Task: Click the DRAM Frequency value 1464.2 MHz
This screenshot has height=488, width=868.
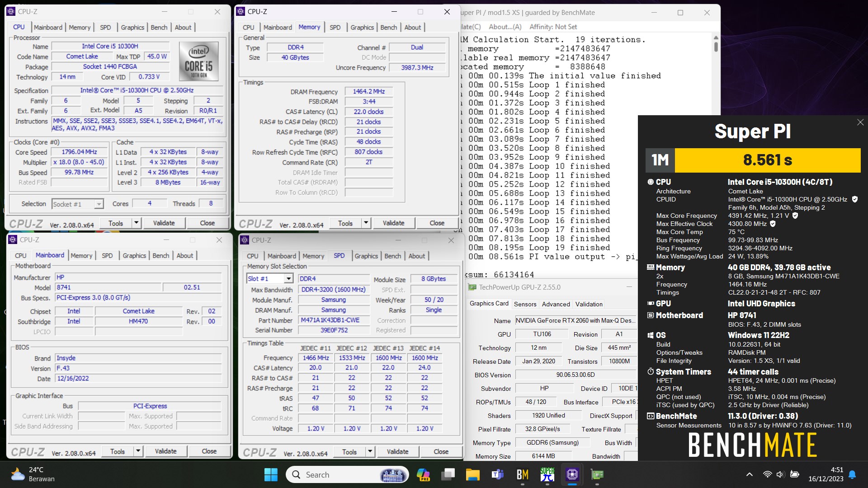Action: (x=369, y=91)
